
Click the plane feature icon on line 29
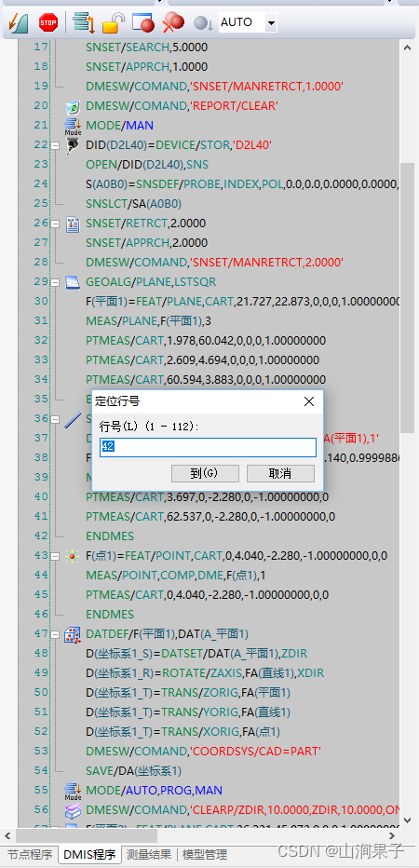(73, 282)
